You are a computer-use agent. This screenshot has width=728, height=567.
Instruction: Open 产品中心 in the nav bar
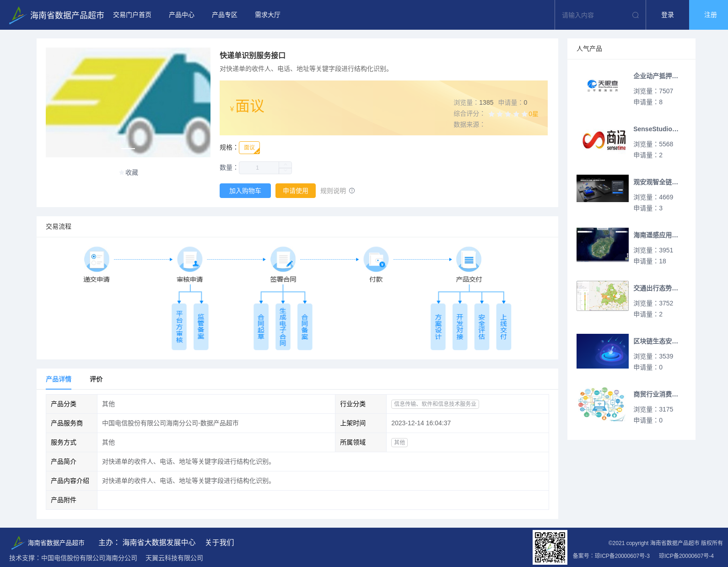click(182, 15)
